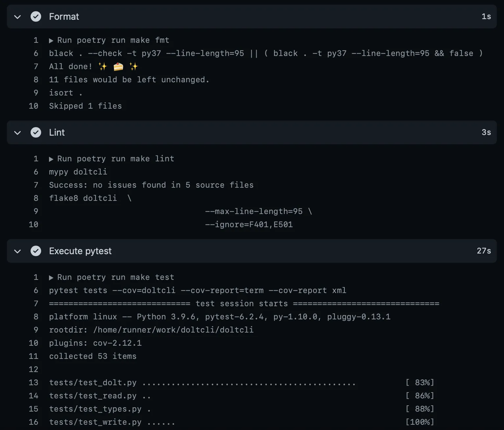Click the Format step header title
The image size is (504, 430).
tap(64, 16)
